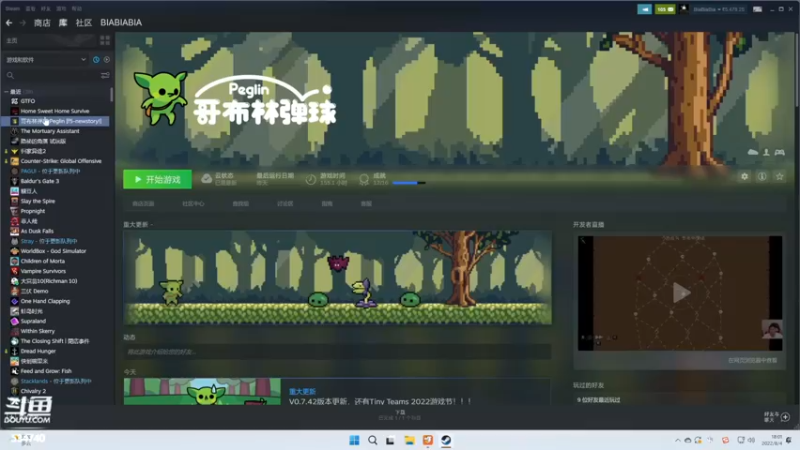
Task: Open the 商店 store tab
Action: [42, 22]
